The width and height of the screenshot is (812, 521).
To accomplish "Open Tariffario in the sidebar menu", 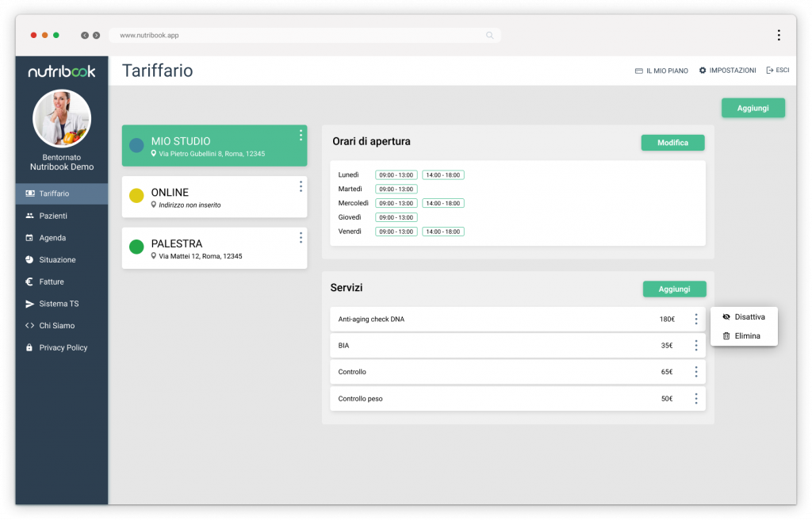I will coord(54,193).
